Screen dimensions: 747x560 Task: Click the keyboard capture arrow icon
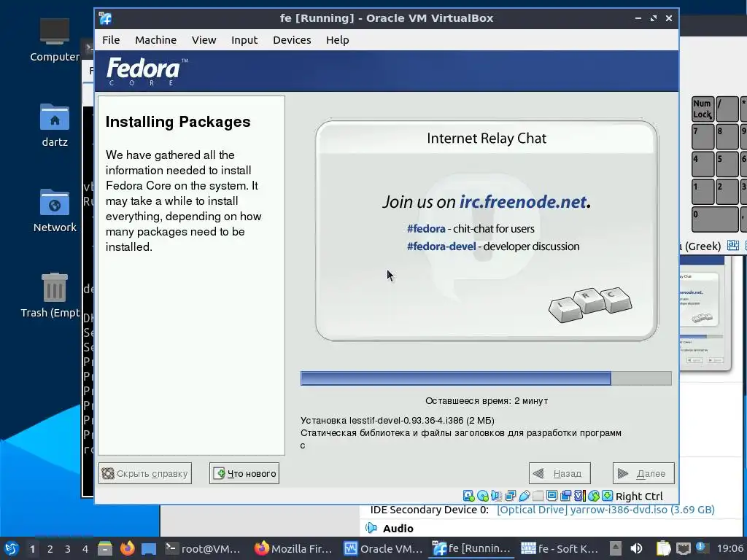point(607,496)
